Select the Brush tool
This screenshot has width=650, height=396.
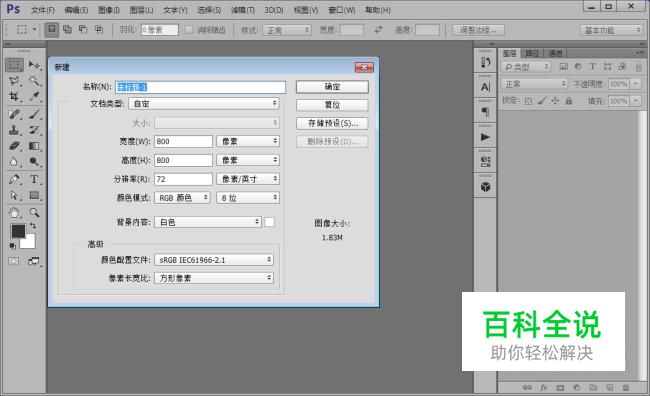[x=34, y=114]
